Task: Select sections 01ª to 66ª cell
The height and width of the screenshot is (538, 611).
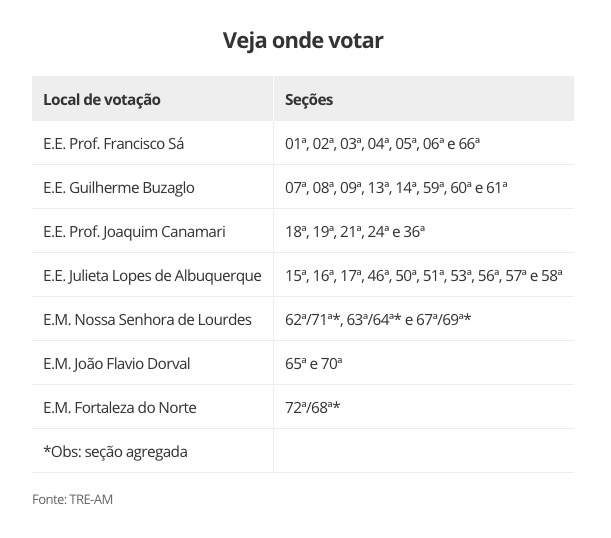Action: (x=383, y=144)
